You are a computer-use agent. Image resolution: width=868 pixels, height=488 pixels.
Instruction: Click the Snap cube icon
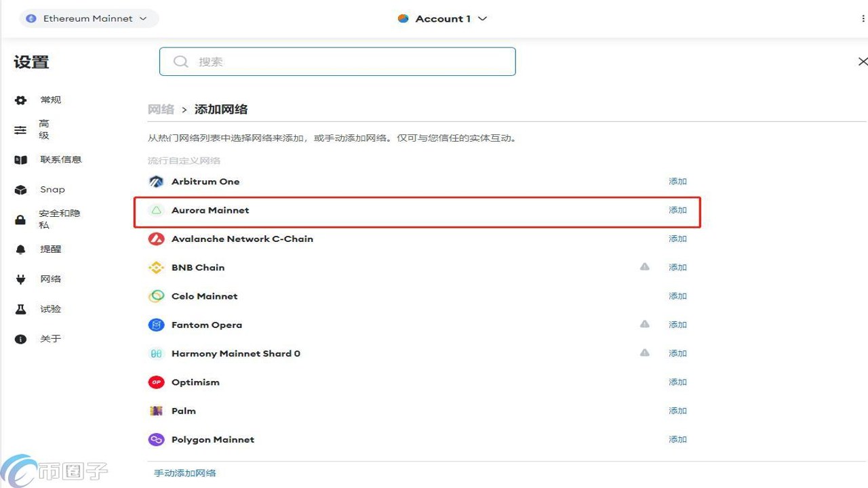[20, 190]
